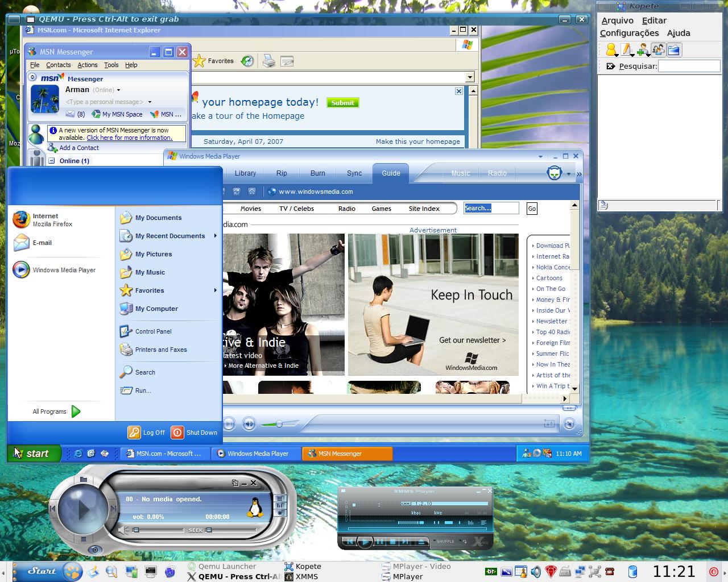Open Kopete Editar menu
The image size is (728, 582).
(654, 20)
